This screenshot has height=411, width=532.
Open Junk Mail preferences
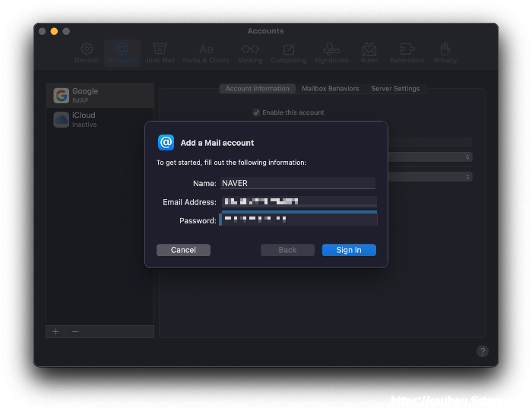click(x=160, y=53)
